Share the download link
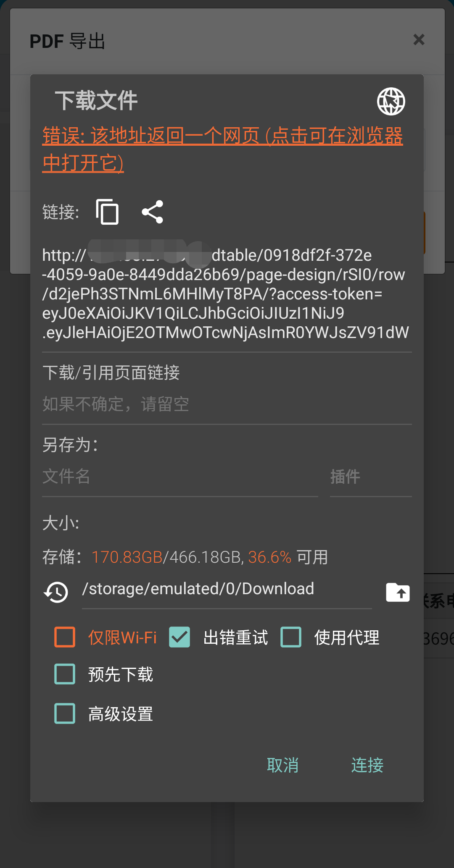This screenshot has height=868, width=454. (x=153, y=212)
